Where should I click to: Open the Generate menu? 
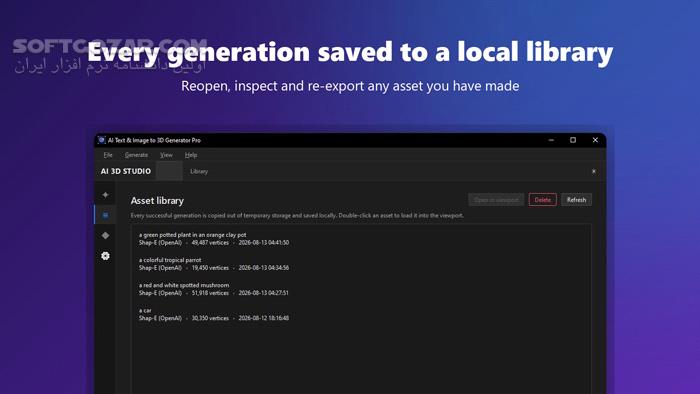coord(136,155)
